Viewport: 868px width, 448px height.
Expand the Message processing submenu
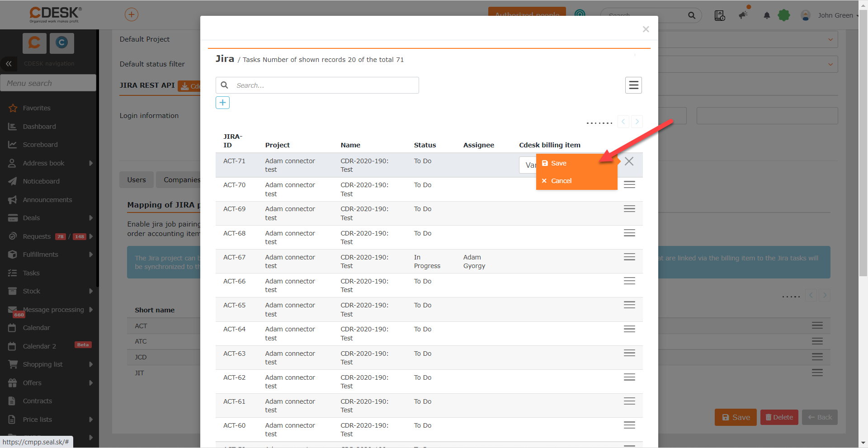(x=91, y=310)
